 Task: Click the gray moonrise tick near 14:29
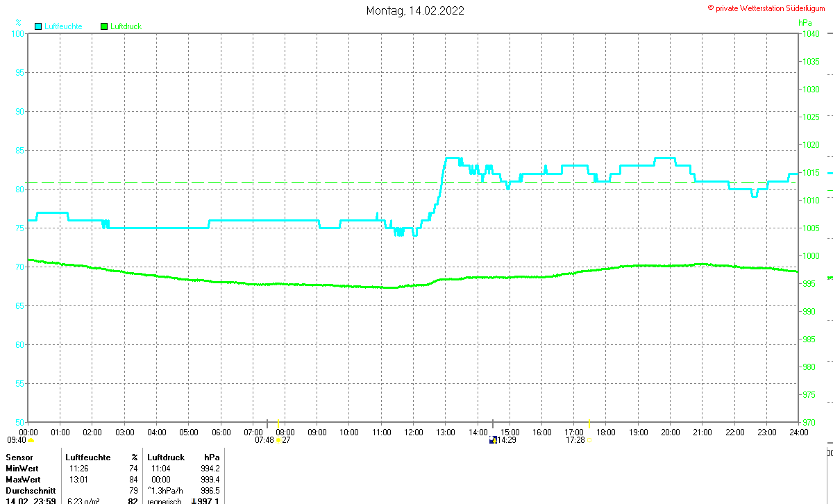(x=493, y=423)
